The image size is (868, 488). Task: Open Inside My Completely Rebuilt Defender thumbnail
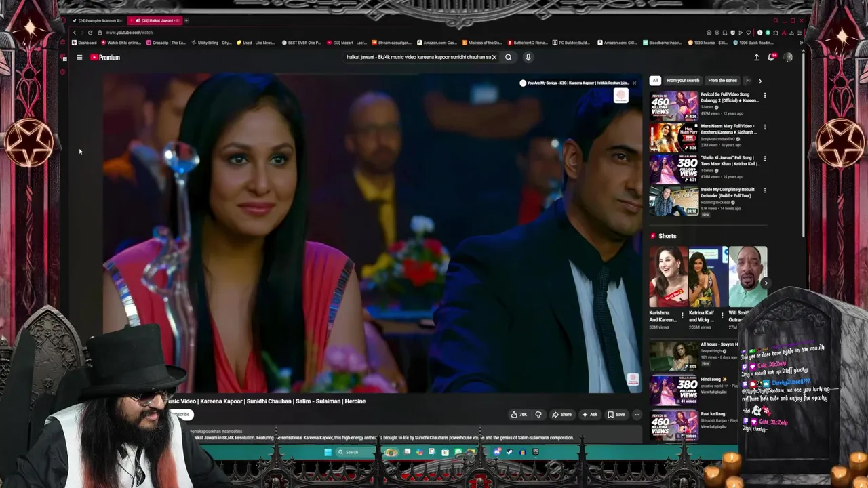click(673, 201)
